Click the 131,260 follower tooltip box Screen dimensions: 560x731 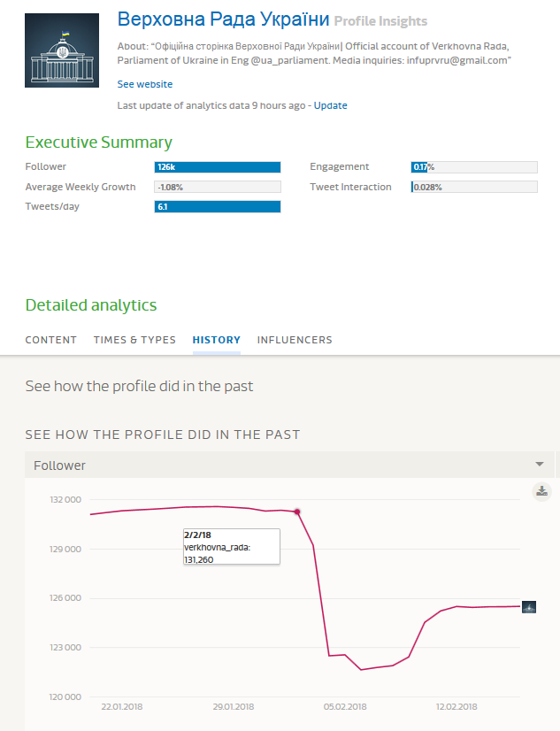pyautogui.click(x=230, y=547)
